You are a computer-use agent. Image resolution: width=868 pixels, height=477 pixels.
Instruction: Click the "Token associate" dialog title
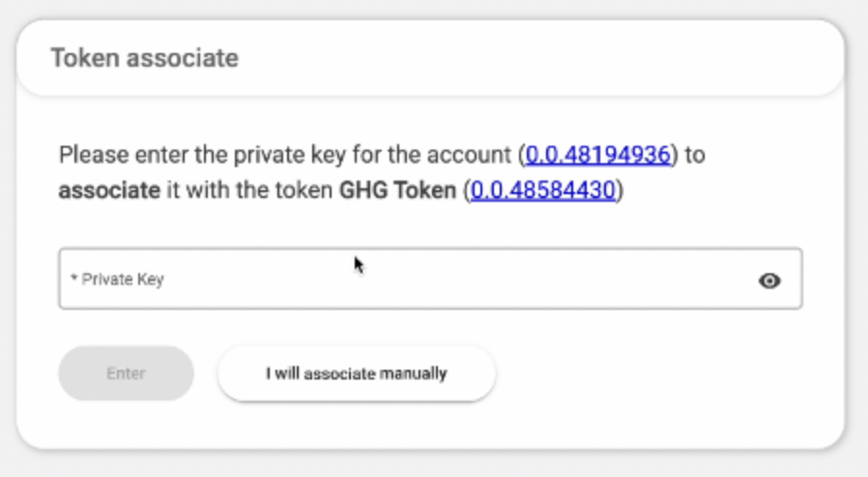tap(144, 58)
